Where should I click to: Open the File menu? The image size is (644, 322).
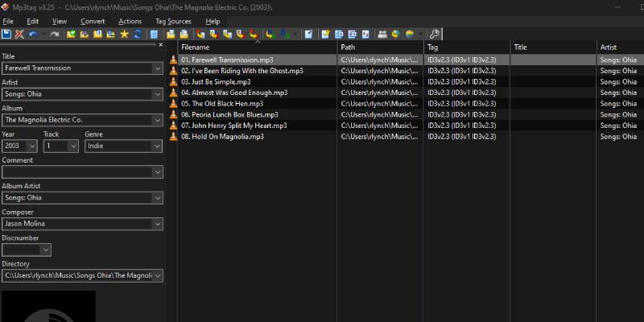click(x=8, y=22)
